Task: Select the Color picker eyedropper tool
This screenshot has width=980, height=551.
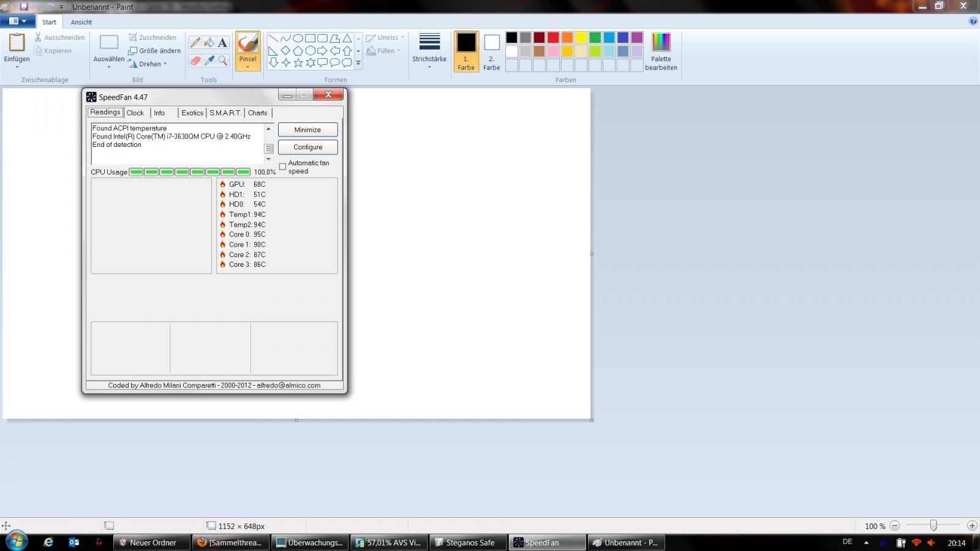Action: coord(209,61)
